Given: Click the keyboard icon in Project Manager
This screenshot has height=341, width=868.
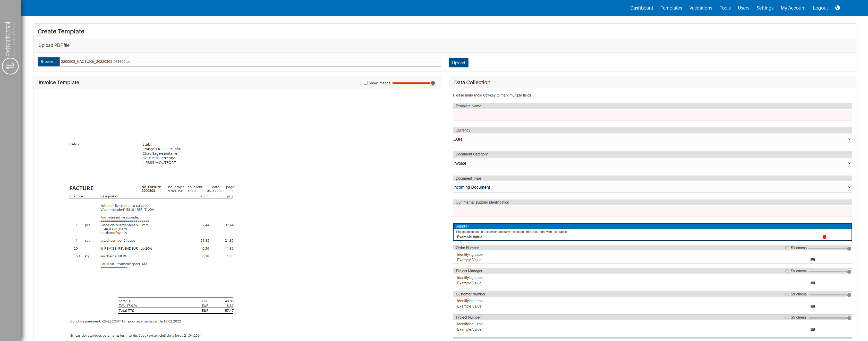Looking at the screenshot, I should 812,283.
